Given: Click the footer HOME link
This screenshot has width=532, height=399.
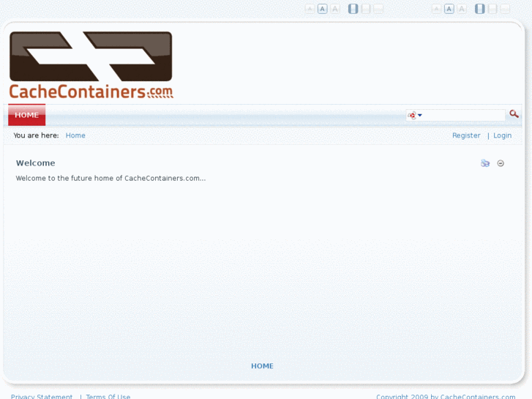Looking at the screenshot, I should pos(262,366).
